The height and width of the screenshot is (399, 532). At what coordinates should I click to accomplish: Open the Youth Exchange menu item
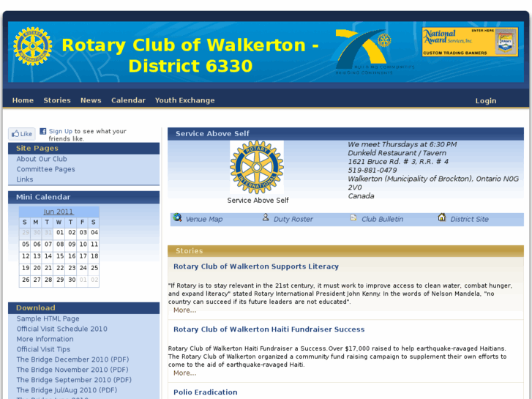coord(185,100)
